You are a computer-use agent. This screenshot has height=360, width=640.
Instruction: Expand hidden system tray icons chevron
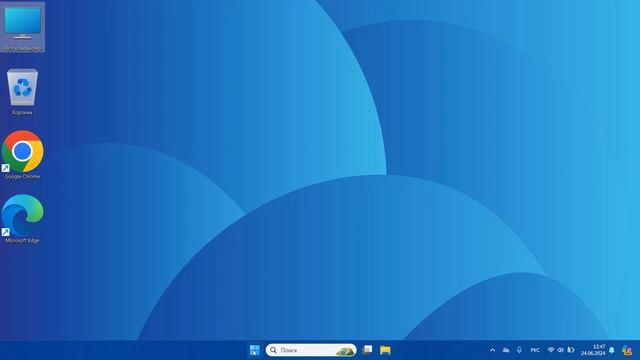[x=492, y=350]
